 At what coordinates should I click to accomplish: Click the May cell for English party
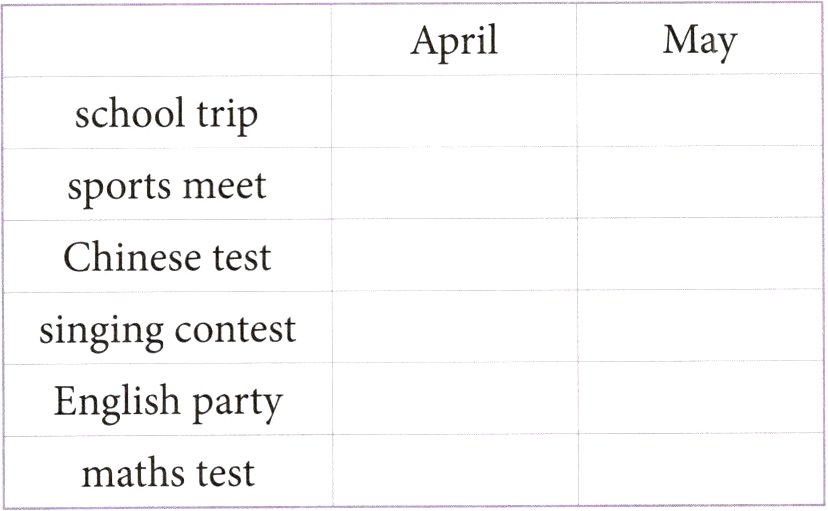(700, 399)
